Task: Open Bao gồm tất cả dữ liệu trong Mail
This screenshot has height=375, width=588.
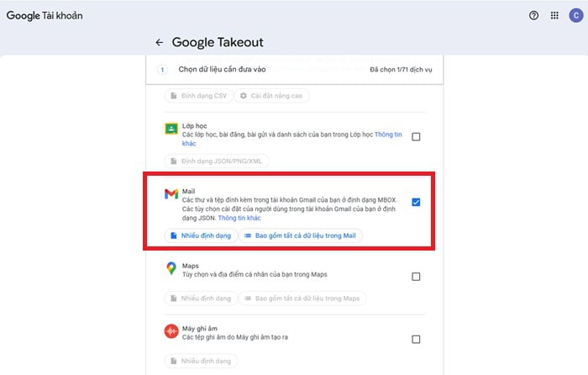Action: [301, 235]
